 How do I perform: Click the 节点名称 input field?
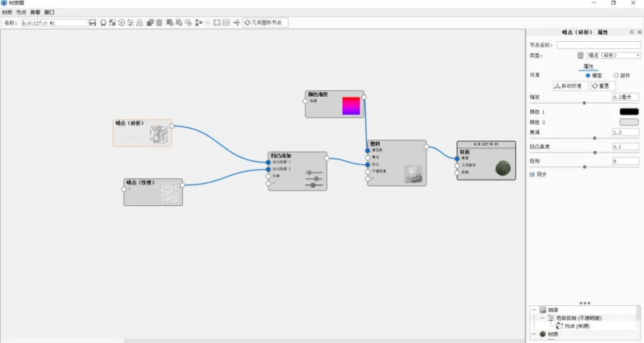[x=598, y=45]
